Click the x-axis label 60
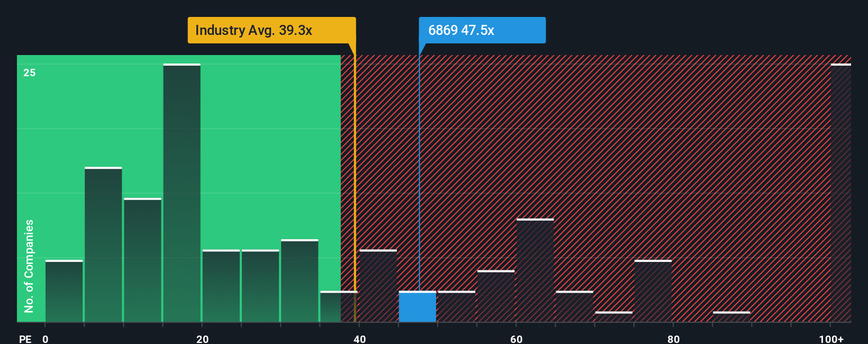Image resolution: width=868 pixels, height=344 pixels. [x=517, y=339]
